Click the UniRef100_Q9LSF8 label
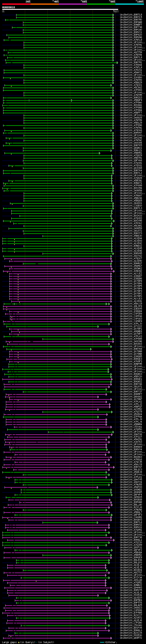Screen dimensions: 146x644 coord(131,306)
